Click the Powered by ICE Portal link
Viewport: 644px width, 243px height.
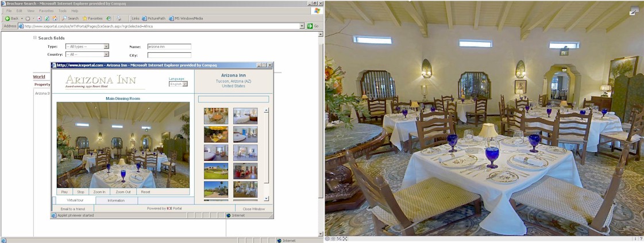(x=164, y=209)
